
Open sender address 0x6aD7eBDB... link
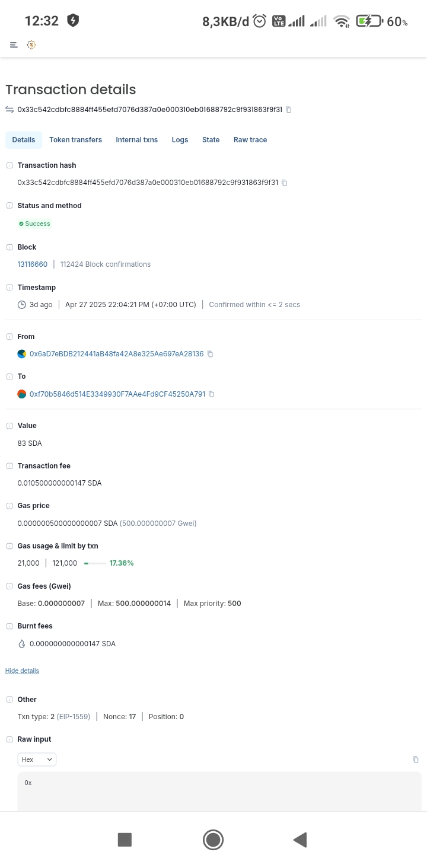point(117,354)
